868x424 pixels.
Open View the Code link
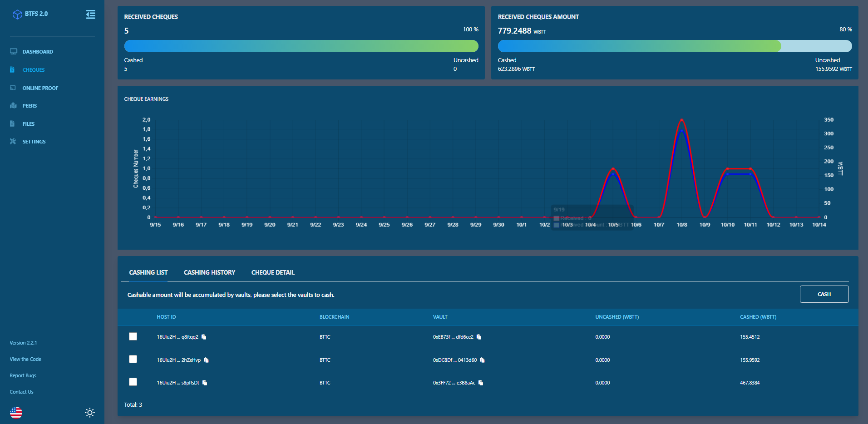click(x=25, y=359)
